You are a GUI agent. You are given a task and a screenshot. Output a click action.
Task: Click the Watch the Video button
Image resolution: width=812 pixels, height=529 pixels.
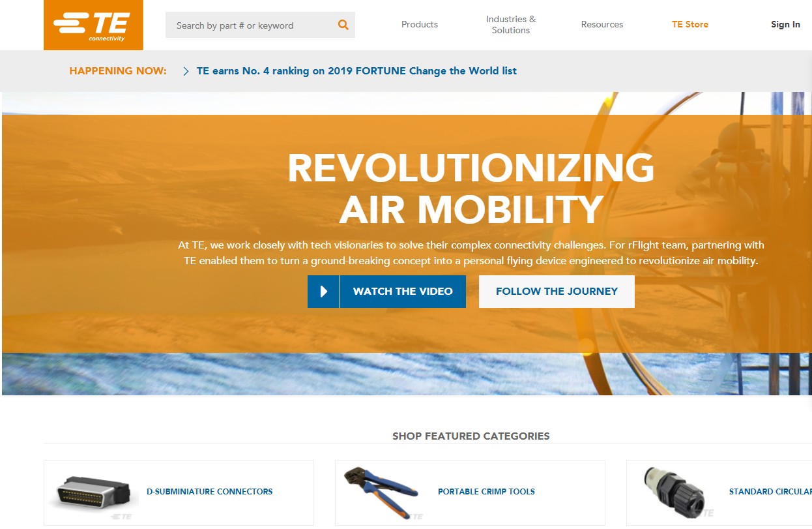point(386,292)
